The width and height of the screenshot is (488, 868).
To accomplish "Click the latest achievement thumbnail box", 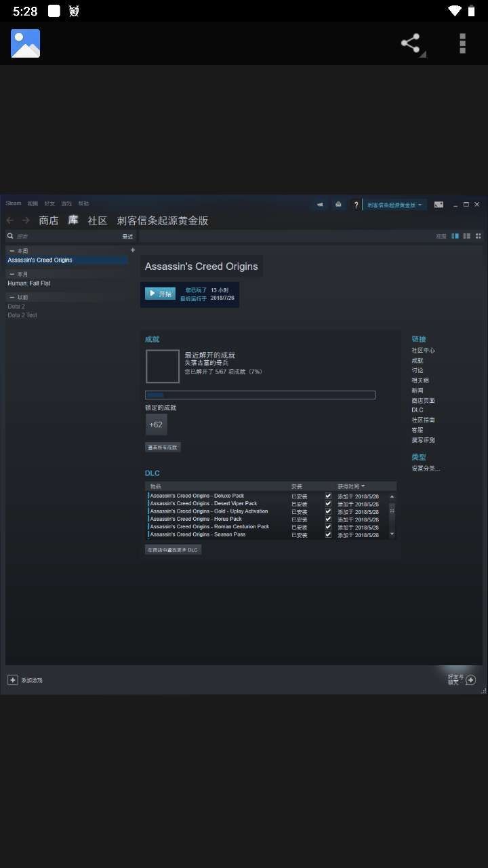I will coord(163,366).
